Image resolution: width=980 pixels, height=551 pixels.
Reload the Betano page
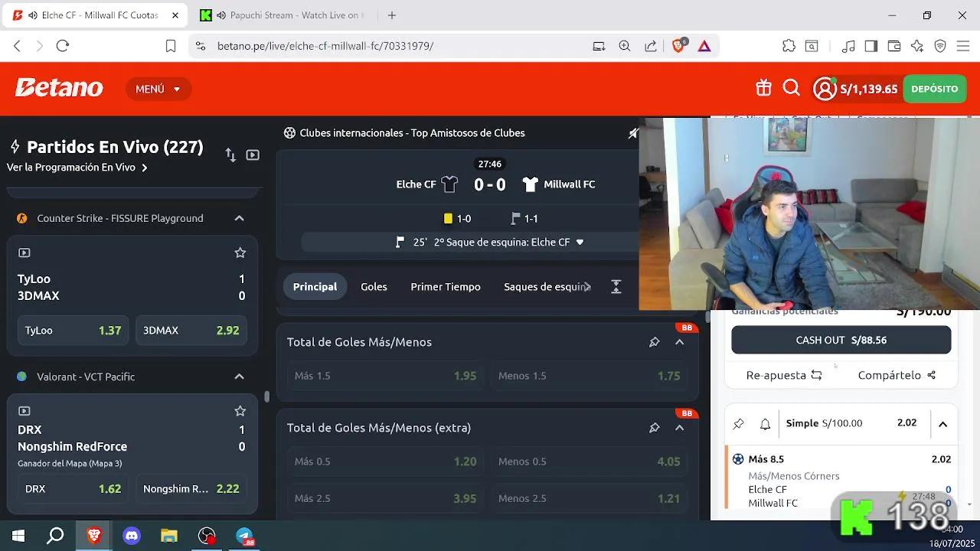pyautogui.click(x=63, y=46)
